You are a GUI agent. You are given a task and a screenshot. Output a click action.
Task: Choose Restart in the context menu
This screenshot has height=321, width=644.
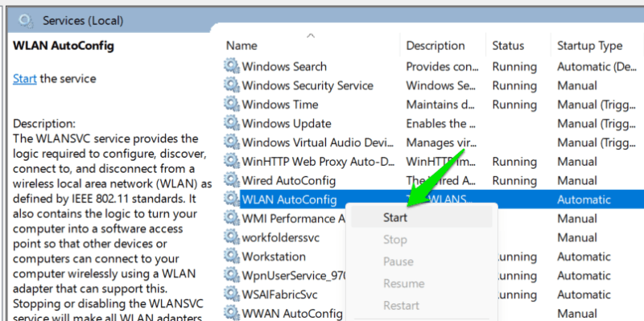click(421, 306)
